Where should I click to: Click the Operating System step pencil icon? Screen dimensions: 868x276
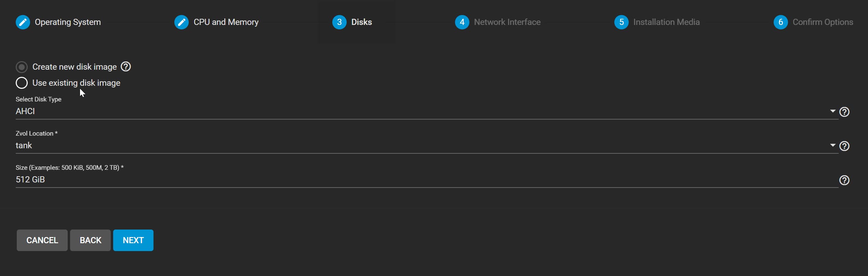coord(23,22)
